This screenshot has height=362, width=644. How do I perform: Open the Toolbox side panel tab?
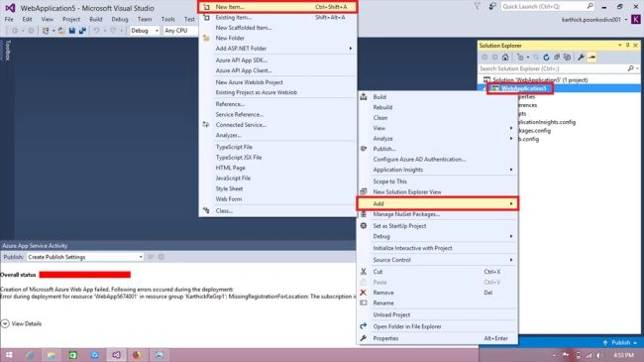pyautogui.click(x=7, y=51)
